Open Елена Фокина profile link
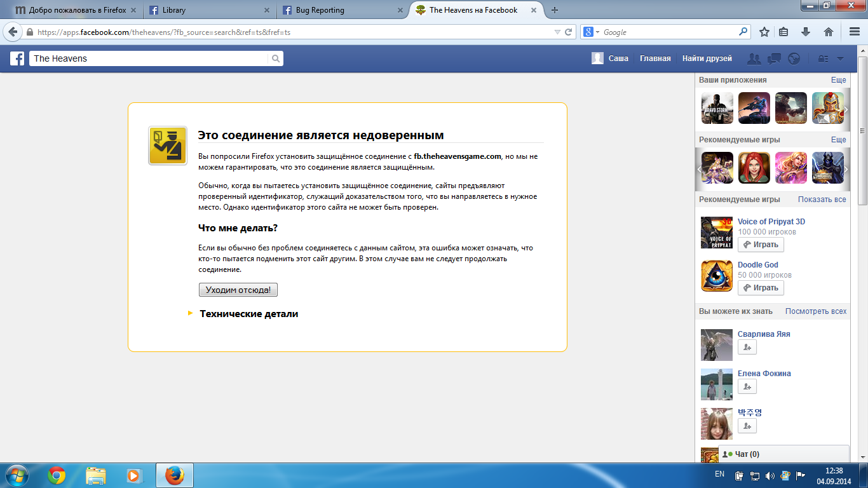 764,374
